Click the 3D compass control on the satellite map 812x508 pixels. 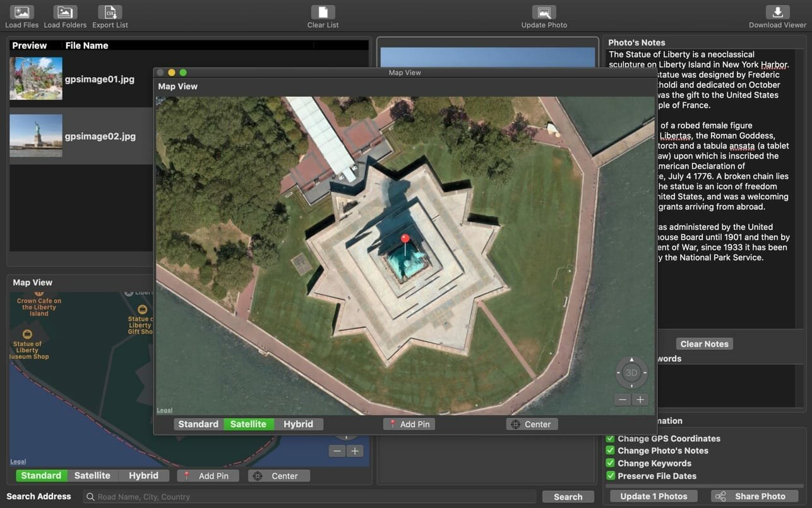coord(631,373)
